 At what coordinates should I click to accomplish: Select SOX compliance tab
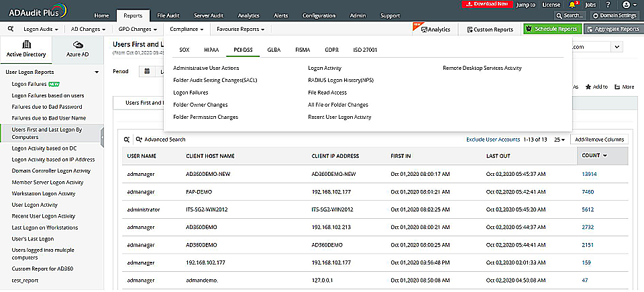[x=184, y=50]
